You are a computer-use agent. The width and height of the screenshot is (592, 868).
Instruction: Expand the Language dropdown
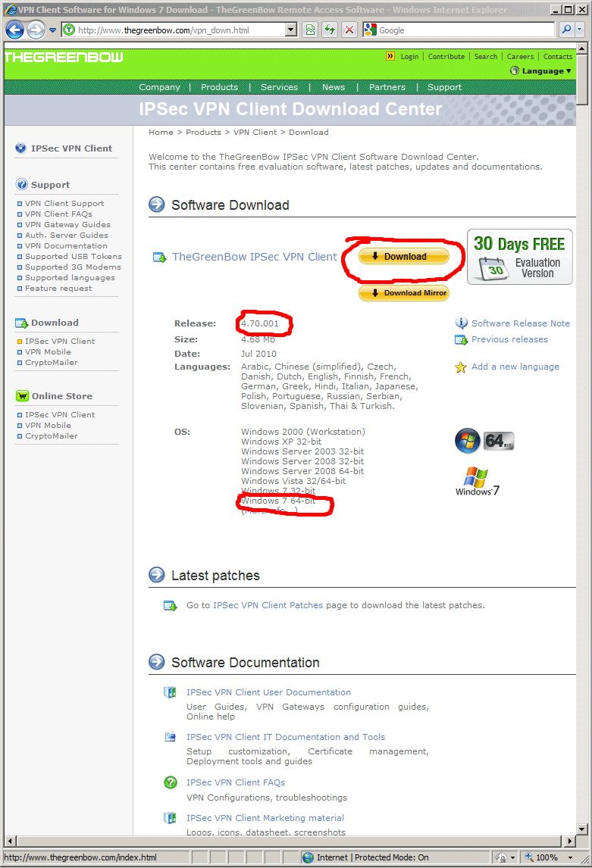[x=541, y=71]
